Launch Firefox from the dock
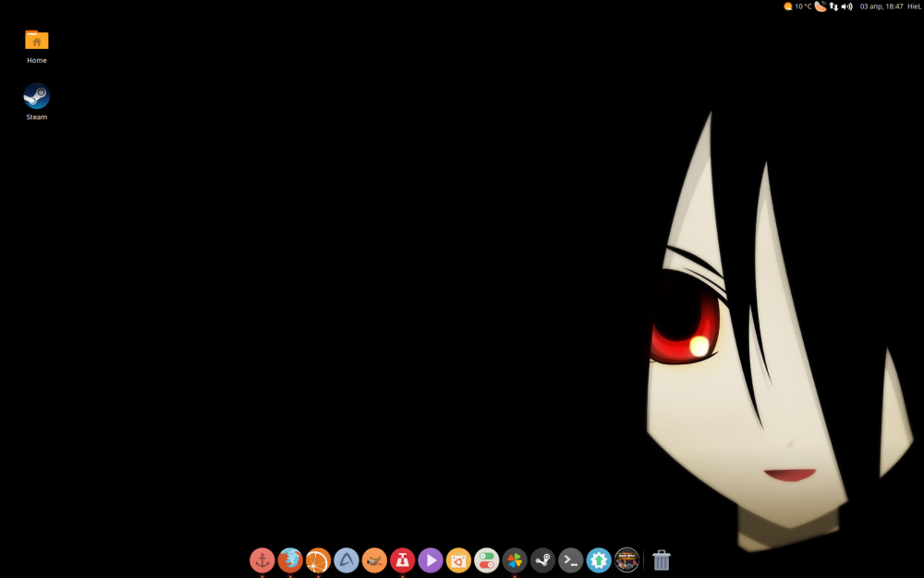 (x=290, y=560)
